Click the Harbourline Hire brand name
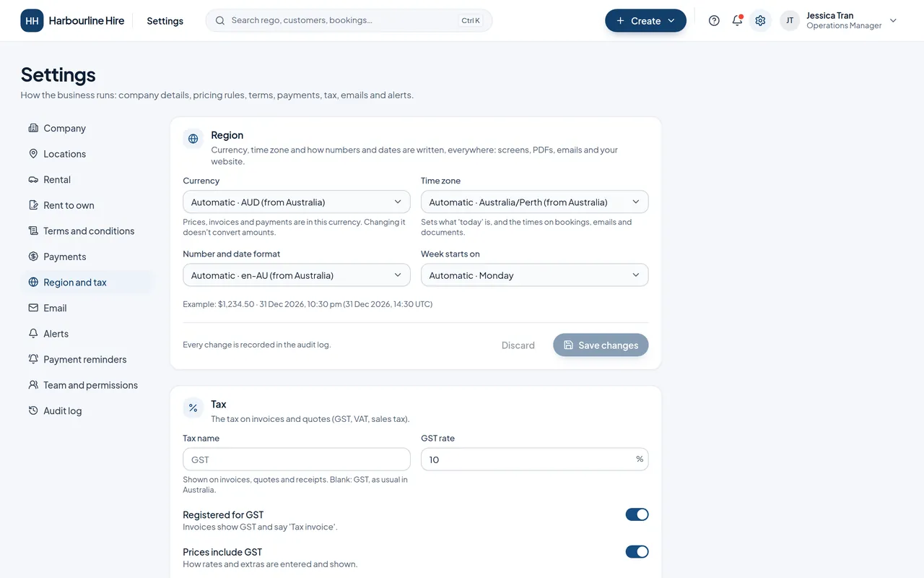Screen dimensions: 924x578 (x=87, y=21)
